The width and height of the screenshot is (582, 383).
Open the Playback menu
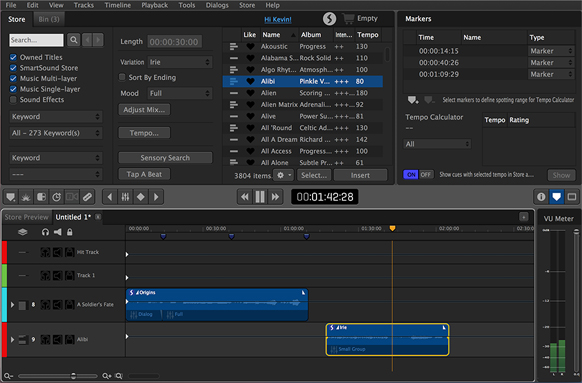[x=154, y=5]
